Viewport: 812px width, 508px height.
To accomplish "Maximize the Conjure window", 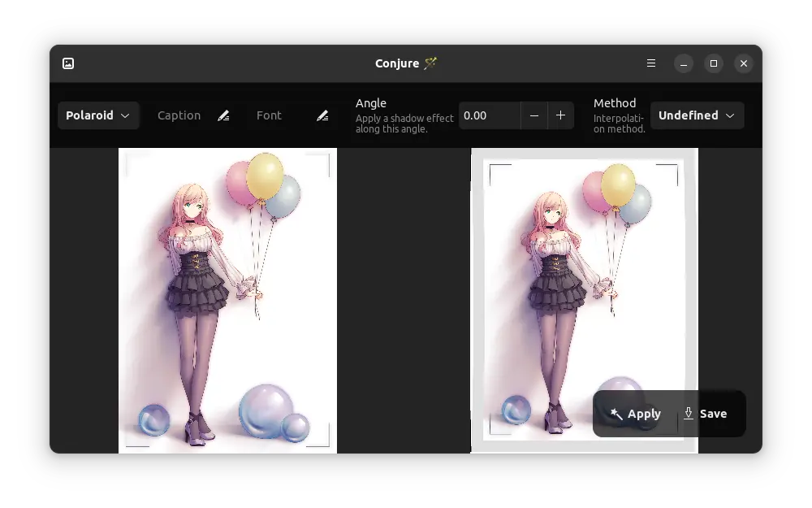I will (x=714, y=63).
